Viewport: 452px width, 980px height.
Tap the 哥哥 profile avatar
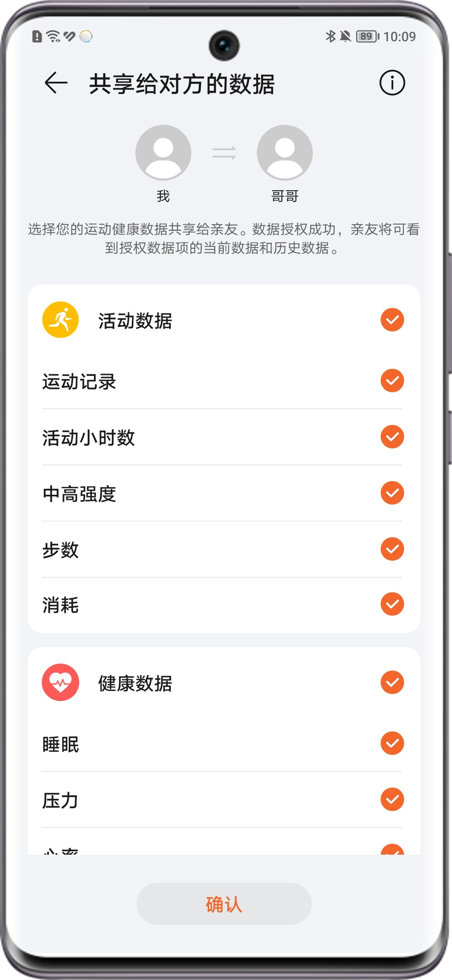coord(285,152)
